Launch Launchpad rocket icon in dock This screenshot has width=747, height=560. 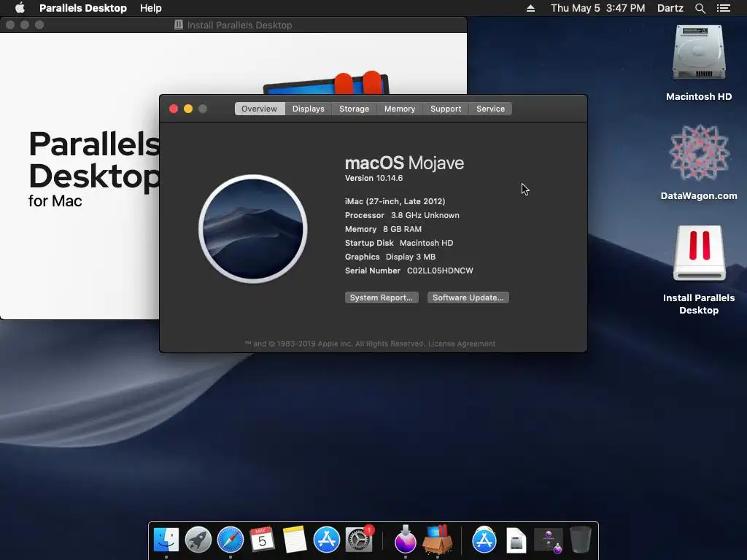click(198, 540)
